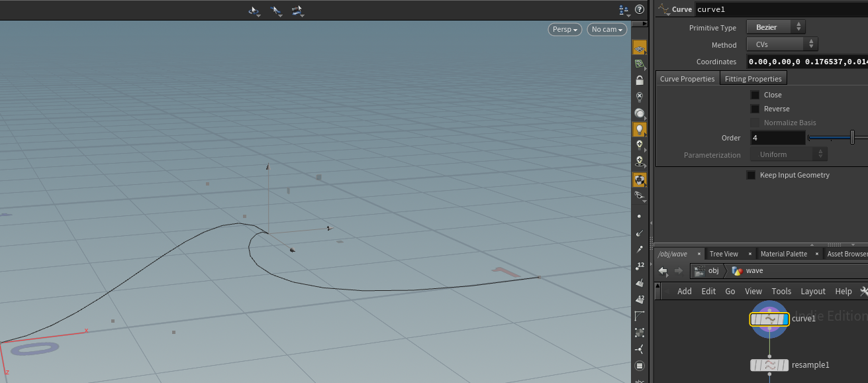Screen dimensions: 868x383
Task: Switch to the Asset Browser tab
Action: pos(847,254)
